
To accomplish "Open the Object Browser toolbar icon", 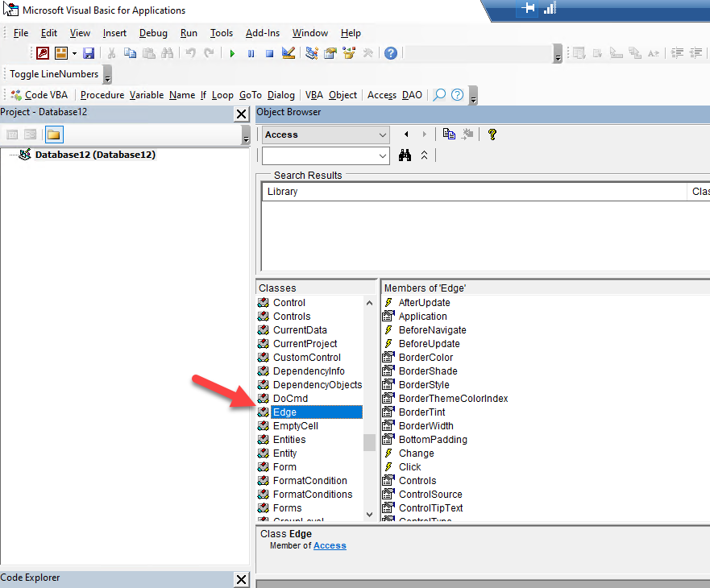I will [349, 53].
